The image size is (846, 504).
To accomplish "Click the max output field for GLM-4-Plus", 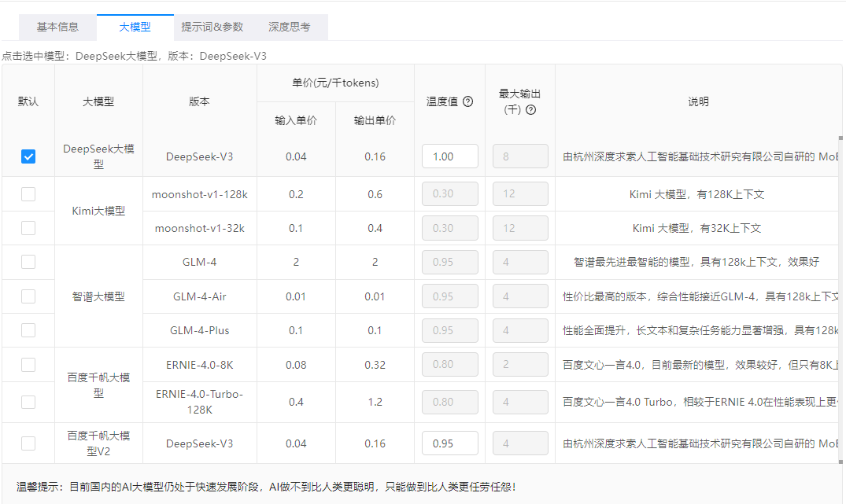I will 520,330.
